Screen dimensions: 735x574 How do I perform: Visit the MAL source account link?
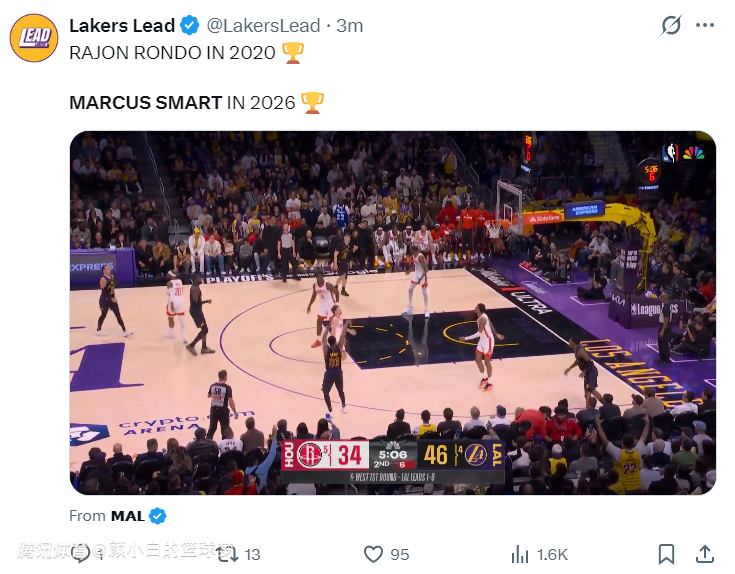[x=127, y=516]
